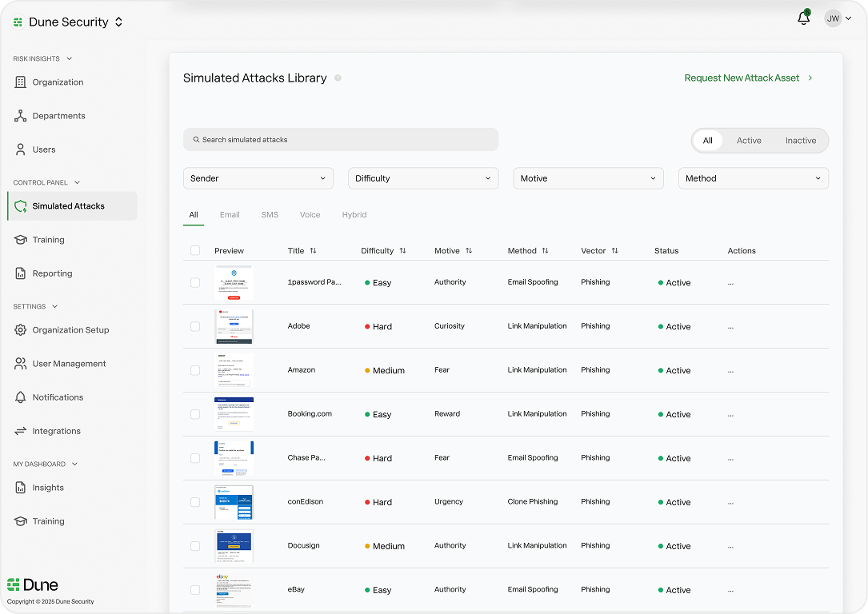Open actions menu for conEdison row

pyautogui.click(x=730, y=503)
